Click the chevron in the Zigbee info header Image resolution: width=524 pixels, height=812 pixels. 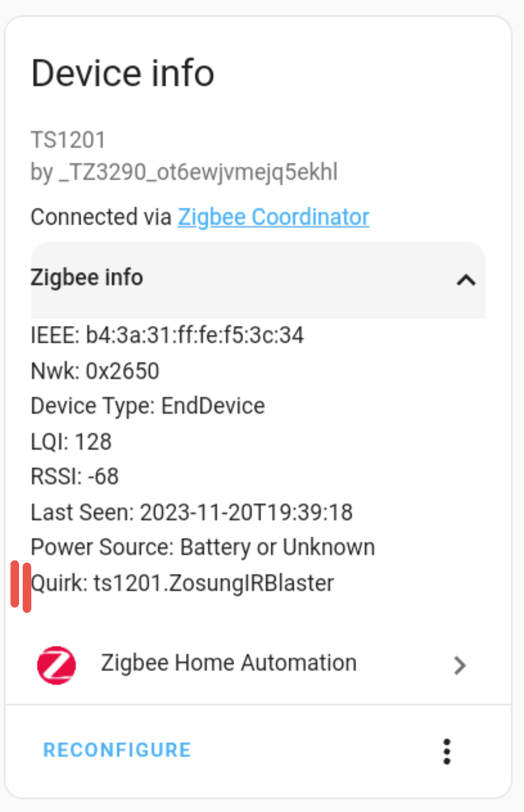[x=467, y=280]
